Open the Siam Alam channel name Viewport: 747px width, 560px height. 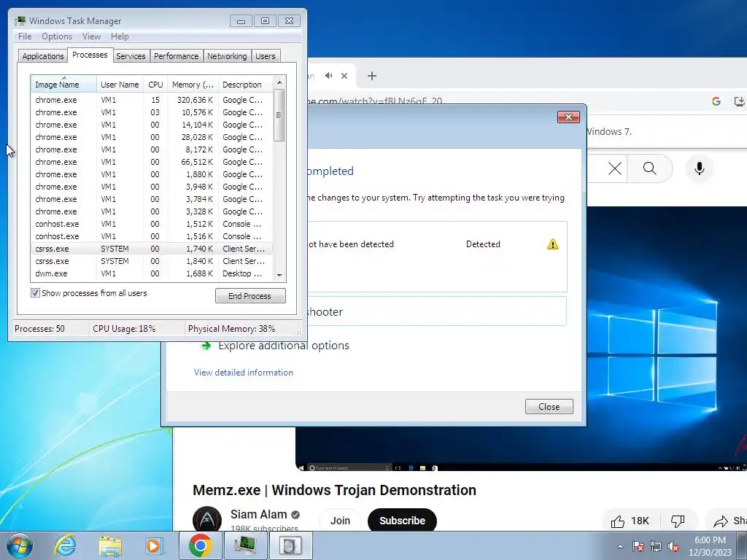point(259,514)
